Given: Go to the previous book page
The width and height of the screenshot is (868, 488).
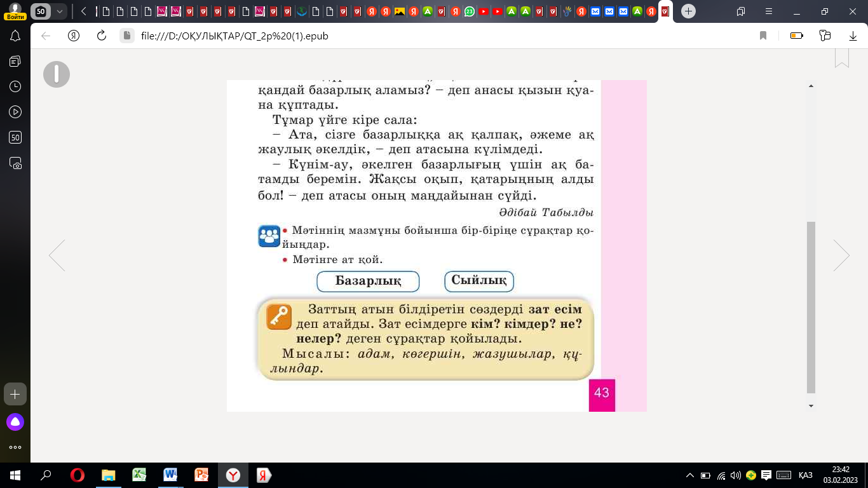Looking at the screenshot, I should (57, 255).
